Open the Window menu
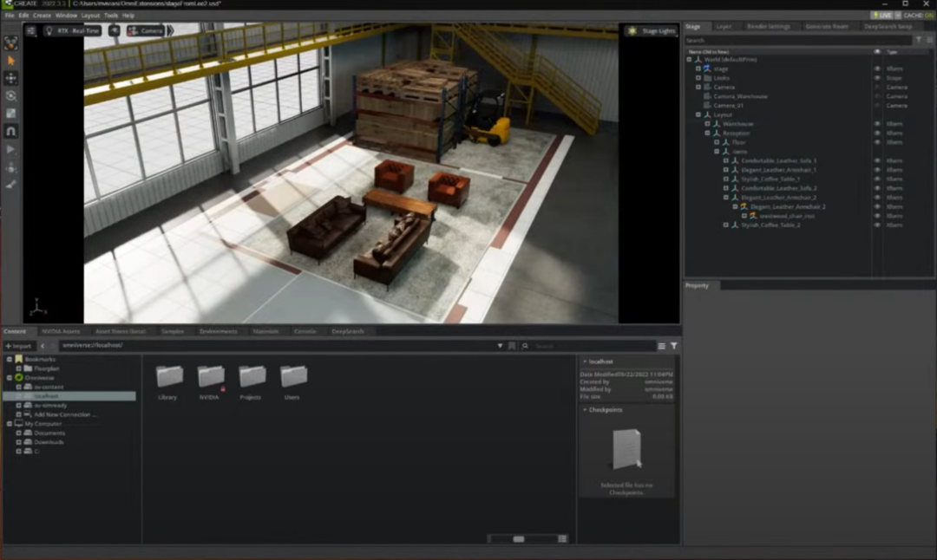 (x=66, y=16)
